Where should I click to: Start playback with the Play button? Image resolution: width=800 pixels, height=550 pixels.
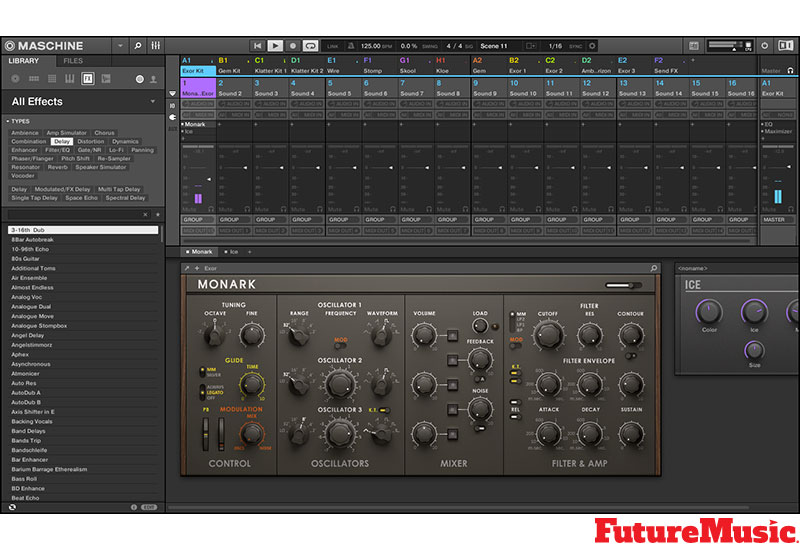(275, 46)
